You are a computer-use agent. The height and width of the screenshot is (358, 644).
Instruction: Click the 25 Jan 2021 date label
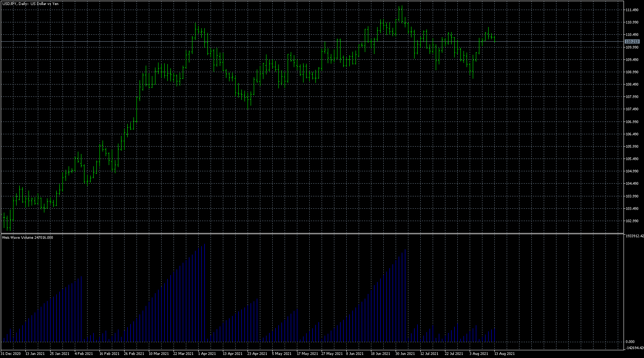[60, 354]
